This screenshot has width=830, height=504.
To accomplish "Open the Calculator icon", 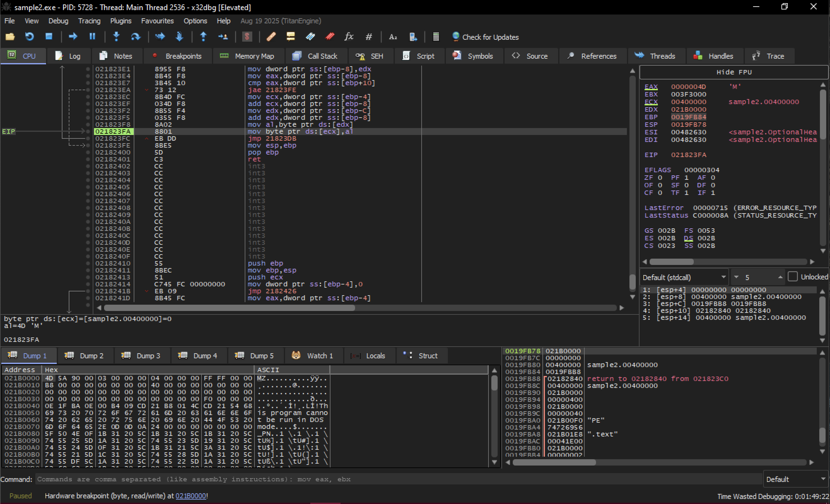I will 436,36.
